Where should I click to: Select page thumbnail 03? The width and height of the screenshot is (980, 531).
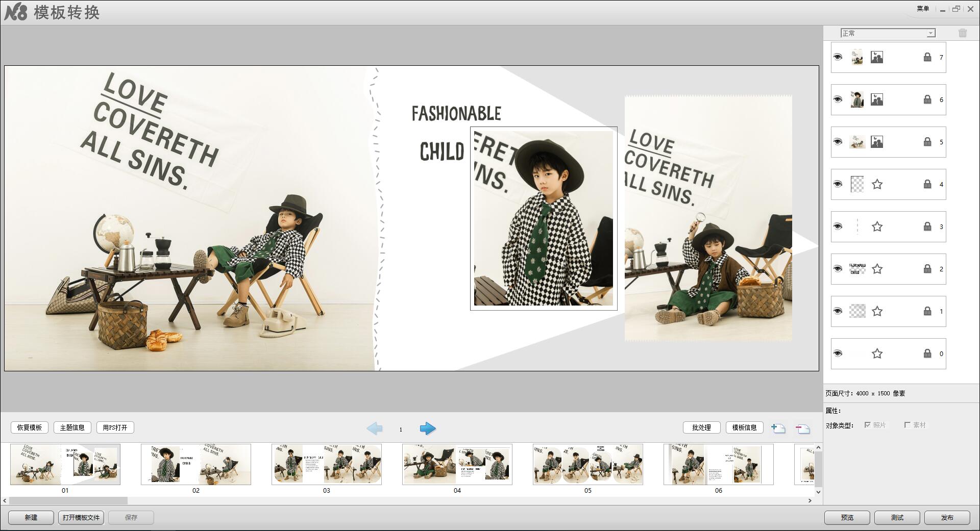(x=327, y=464)
